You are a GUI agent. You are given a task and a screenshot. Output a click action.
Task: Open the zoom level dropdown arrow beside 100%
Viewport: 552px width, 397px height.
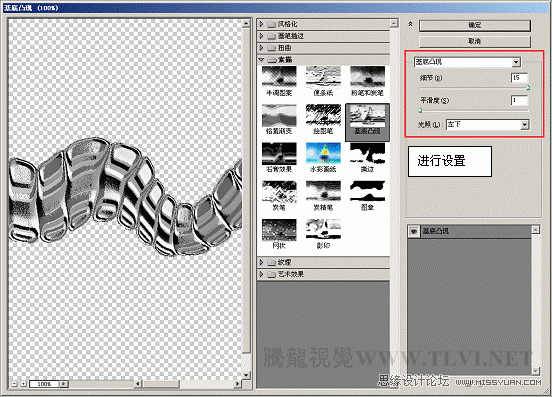tap(64, 384)
